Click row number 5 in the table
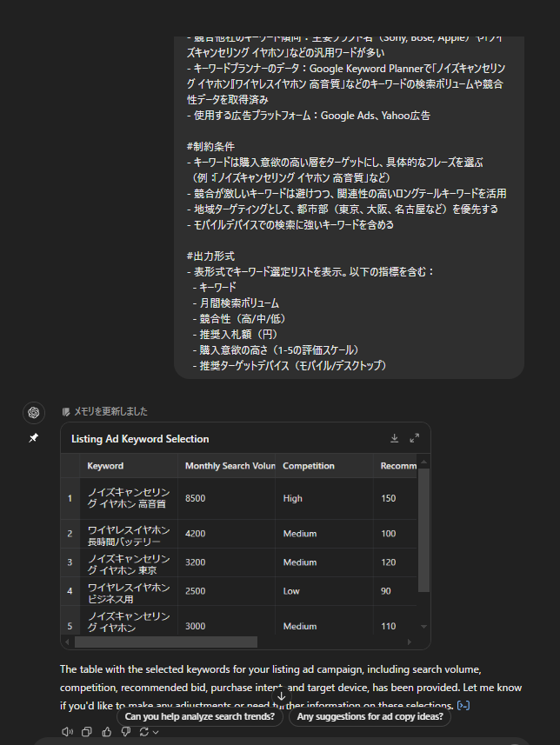This screenshot has width=560, height=745. point(70,621)
